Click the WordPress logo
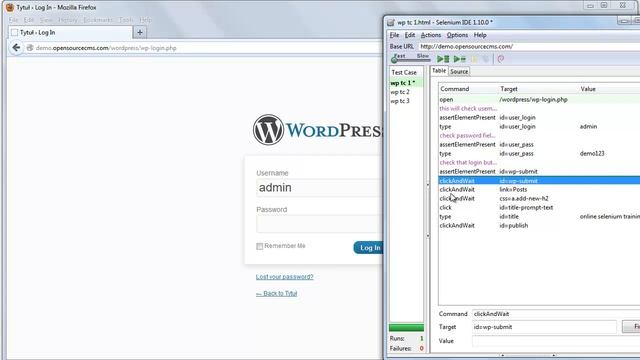Viewport: 640px width, 360px height. tap(318, 130)
